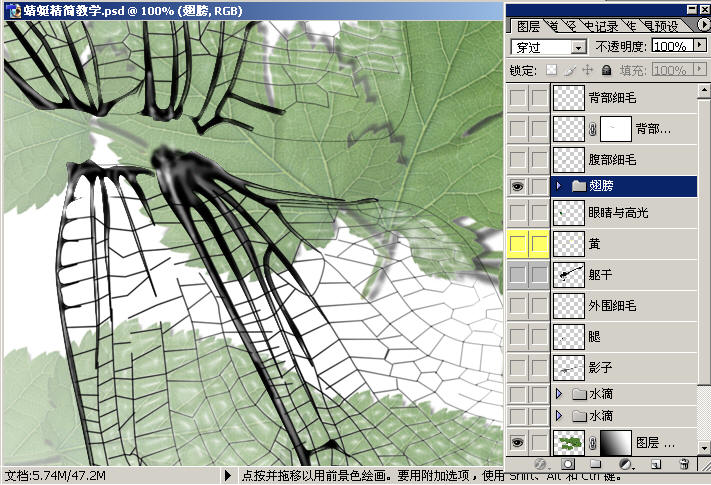Select the 眼睛与高光 layer
The image size is (711, 485).
(x=620, y=212)
